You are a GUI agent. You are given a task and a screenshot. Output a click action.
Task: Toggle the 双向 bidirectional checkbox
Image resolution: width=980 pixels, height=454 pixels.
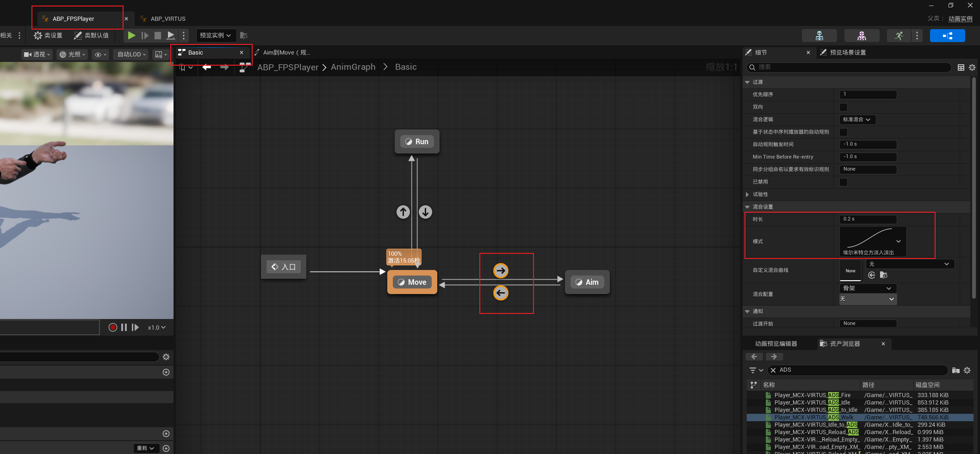coord(844,107)
